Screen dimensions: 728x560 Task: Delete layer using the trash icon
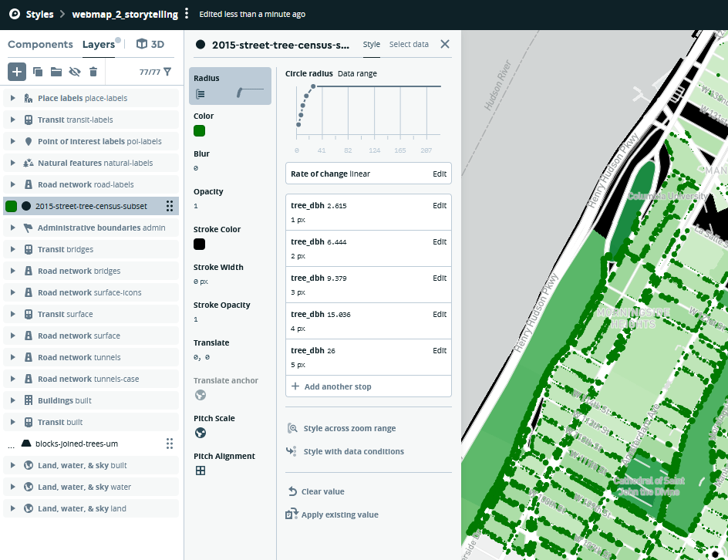pyautogui.click(x=93, y=72)
